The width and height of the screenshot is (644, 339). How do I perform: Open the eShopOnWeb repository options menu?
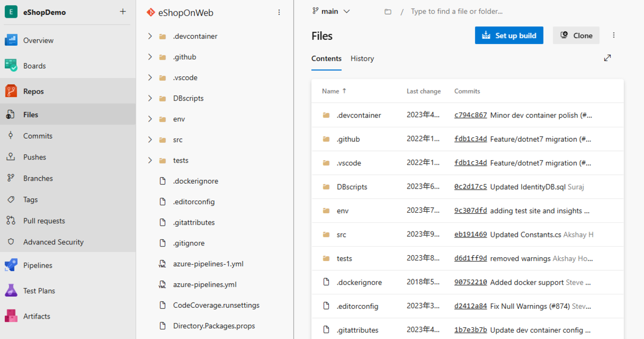279,12
